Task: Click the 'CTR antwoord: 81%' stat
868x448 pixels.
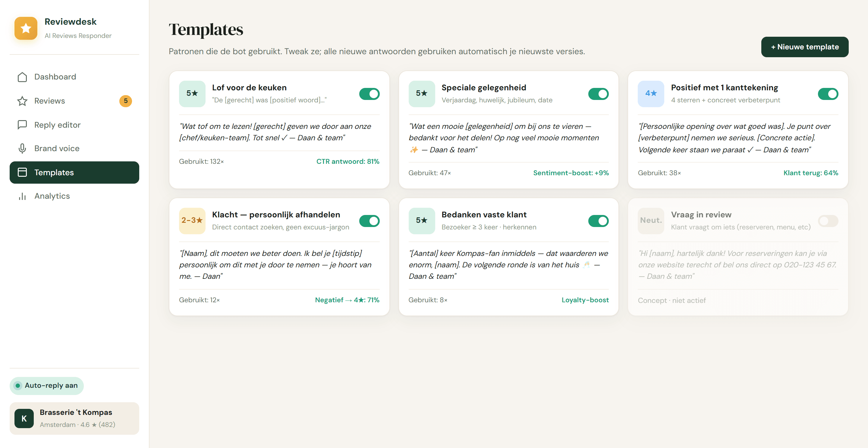Action: coord(348,162)
